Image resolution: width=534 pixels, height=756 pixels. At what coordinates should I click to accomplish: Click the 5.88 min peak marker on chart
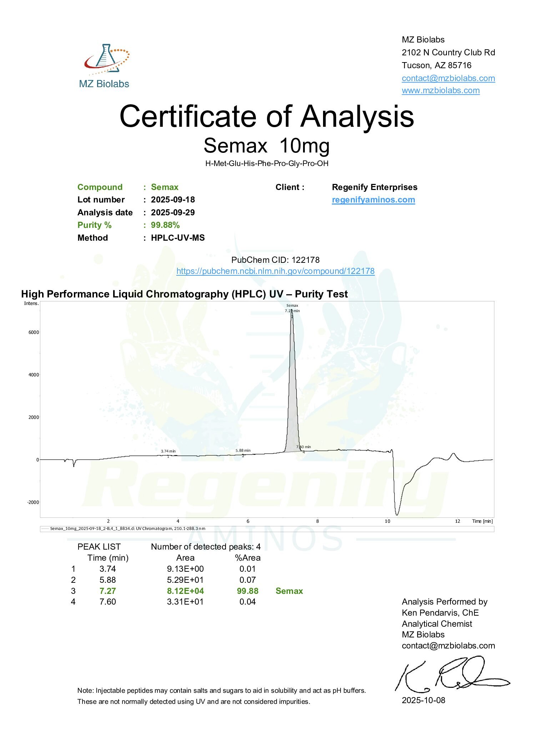pos(243,451)
